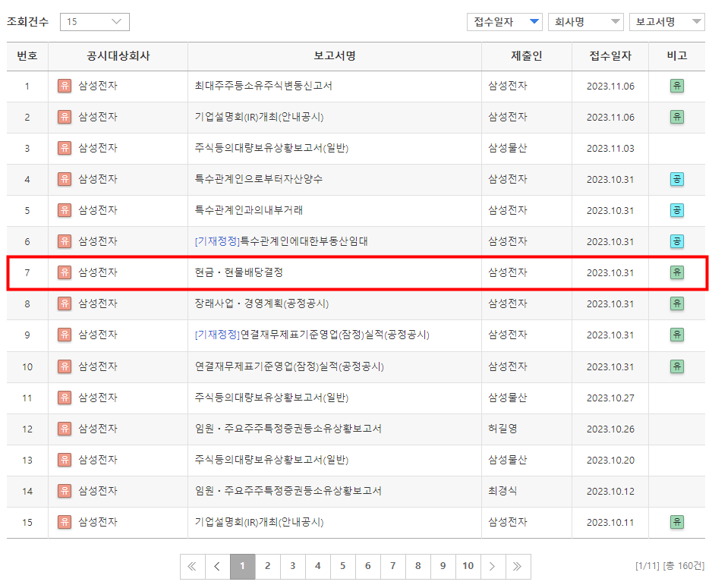Click the 접수일자 column header
This screenshot has height=588, width=712.
coord(610,56)
